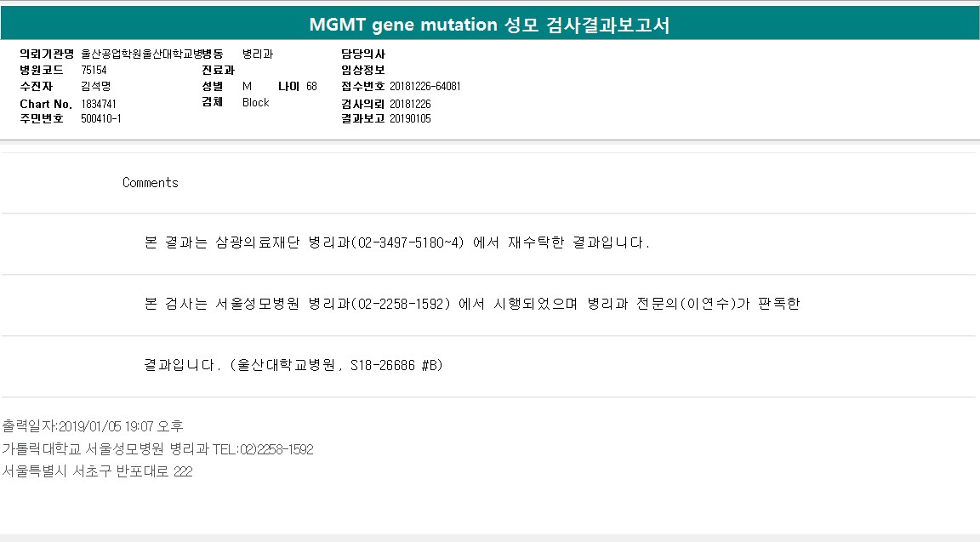Select the patient name 김석명
Viewport: 980px width, 542px height.
click(96, 86)
